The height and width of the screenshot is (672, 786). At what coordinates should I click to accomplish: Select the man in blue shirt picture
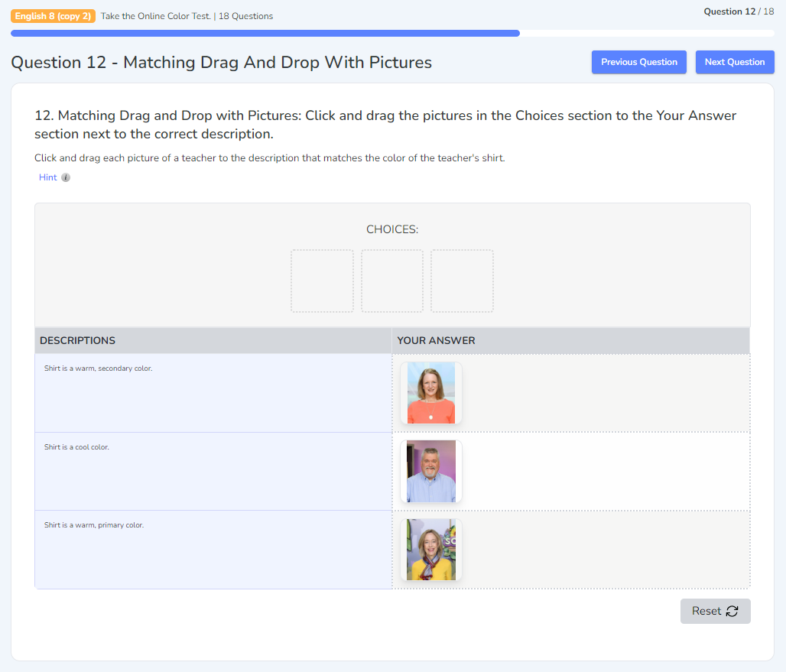click(431, 472)
